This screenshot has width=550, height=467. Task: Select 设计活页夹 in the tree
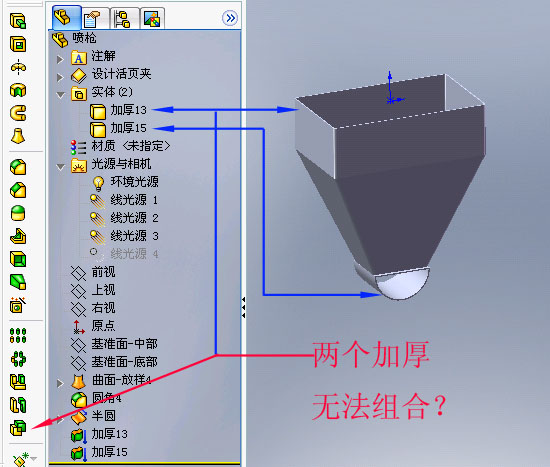point(111,75)
